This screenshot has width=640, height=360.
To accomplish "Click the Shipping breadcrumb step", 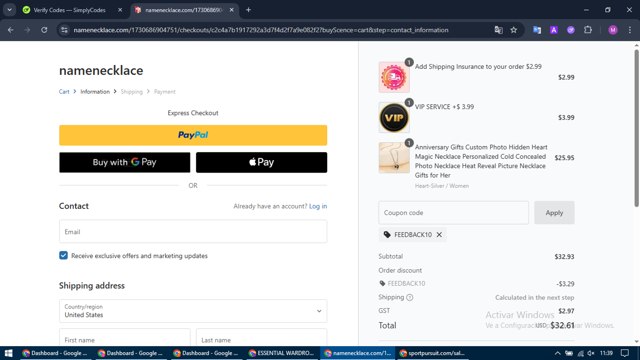I will tap(131, 92).
